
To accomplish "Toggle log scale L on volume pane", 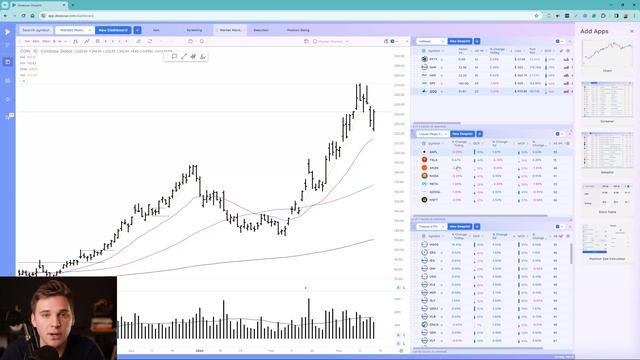I will 404,336.
